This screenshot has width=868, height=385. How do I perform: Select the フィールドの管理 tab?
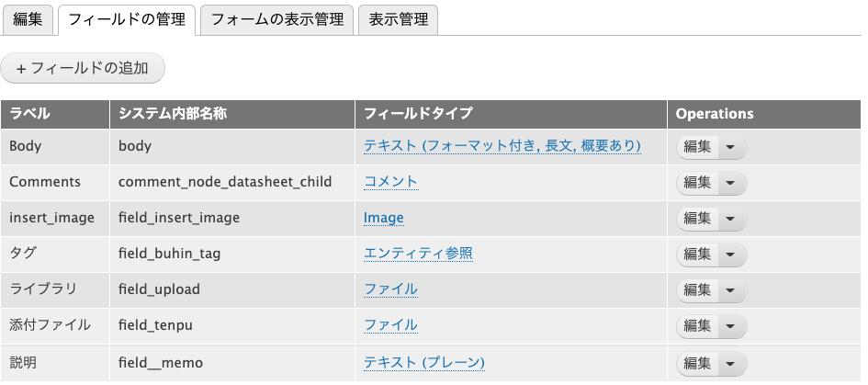(x=127, y=19)
